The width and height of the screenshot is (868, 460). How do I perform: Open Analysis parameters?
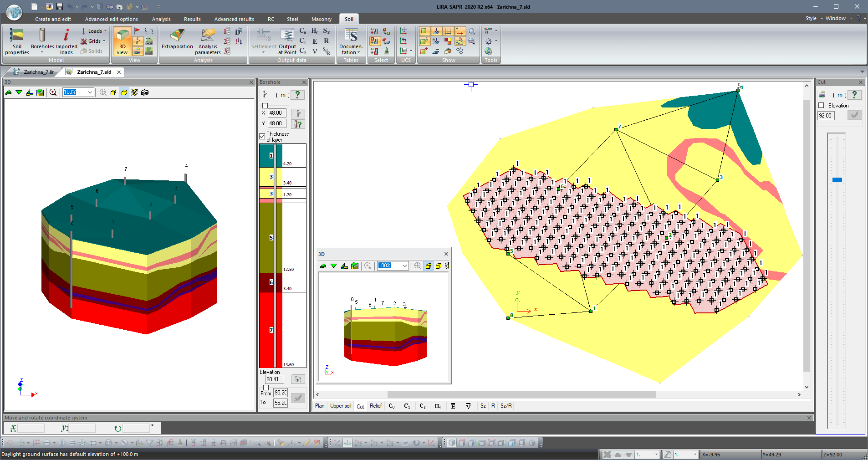pyautogui.click(x=208, y=41)
